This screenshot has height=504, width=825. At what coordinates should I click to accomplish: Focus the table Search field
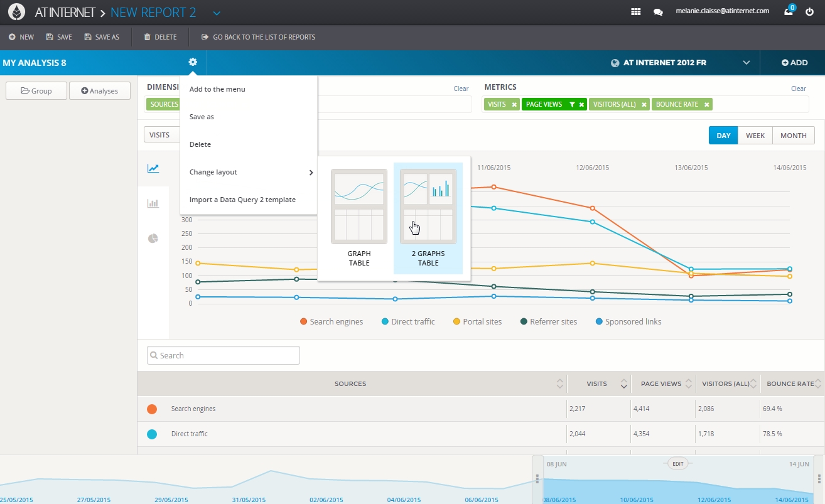[224, 355]
